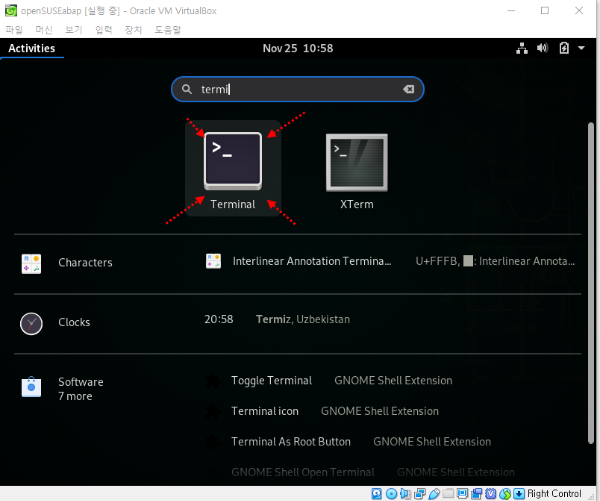Screen dimensions: 600x501
Task: Click the VirtualBox mouse integration icon
Action: [505, 494]
